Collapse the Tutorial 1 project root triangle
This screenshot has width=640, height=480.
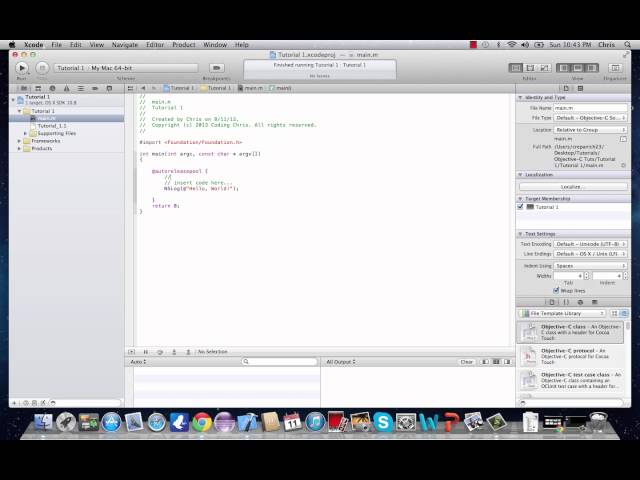13,99
